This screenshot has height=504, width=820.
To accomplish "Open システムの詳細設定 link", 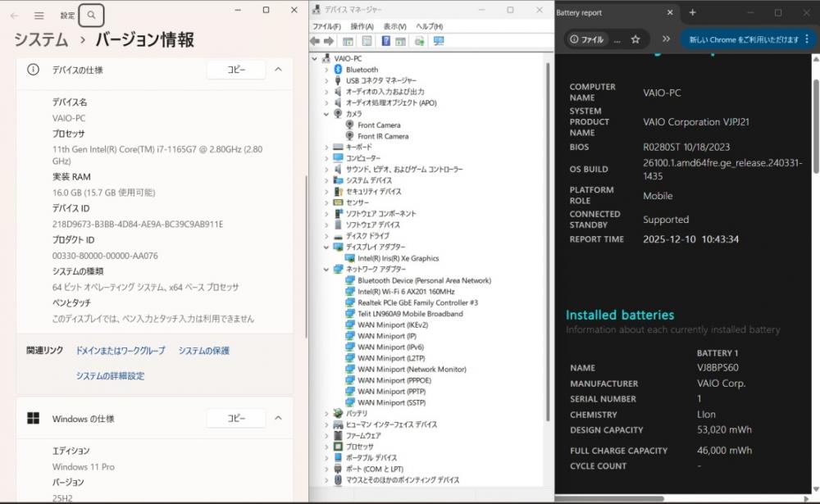I will pos(111,376).
